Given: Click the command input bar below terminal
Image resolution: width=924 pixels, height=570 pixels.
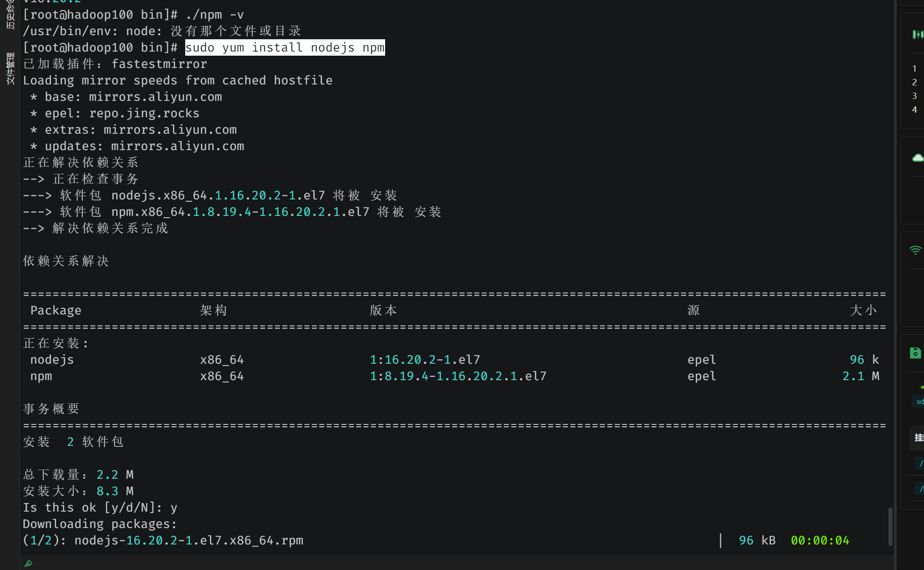Looking at the screenshot, I should pos(456,563).
